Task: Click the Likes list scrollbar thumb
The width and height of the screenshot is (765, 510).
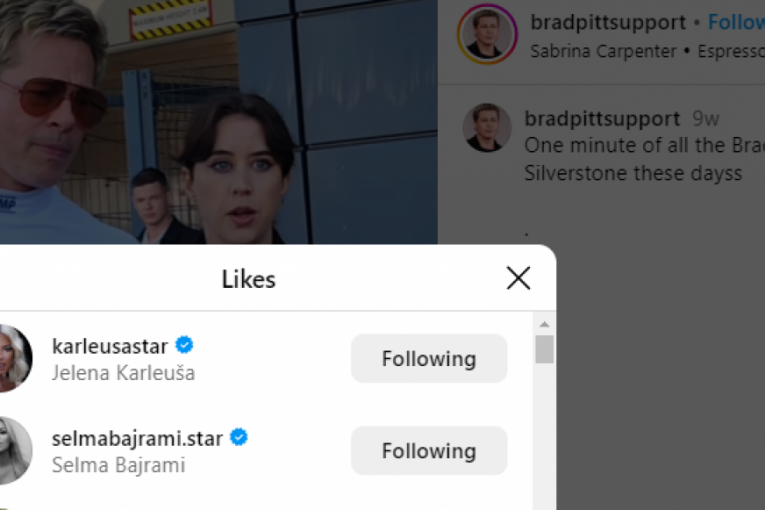Action: click(544, 349)
